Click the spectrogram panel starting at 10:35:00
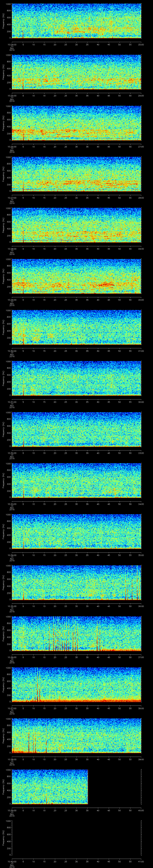The width and height of the screenshot is (153, 868). click(x=77, y=582)
